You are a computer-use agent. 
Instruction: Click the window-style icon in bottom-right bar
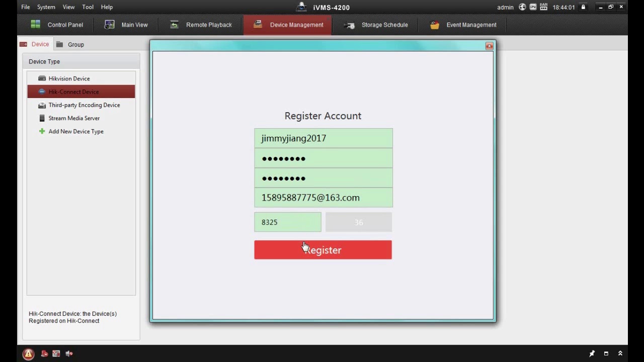606,353
